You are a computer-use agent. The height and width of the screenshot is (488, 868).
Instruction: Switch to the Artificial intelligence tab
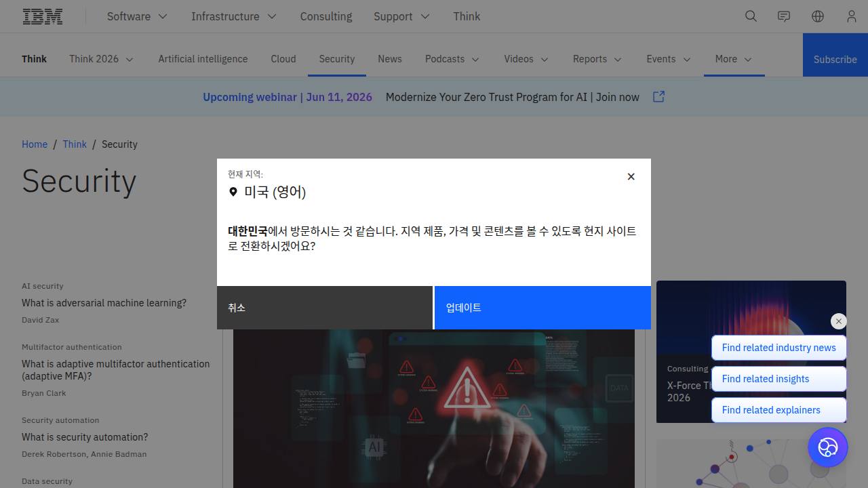(x=203, y=59)
